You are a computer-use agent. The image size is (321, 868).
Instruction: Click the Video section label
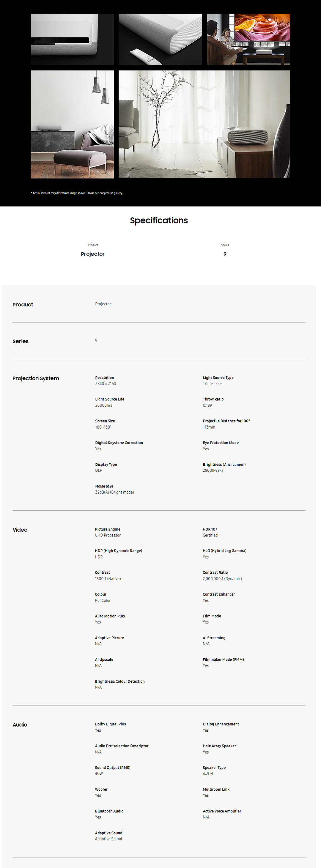click(x=20, y=530)
